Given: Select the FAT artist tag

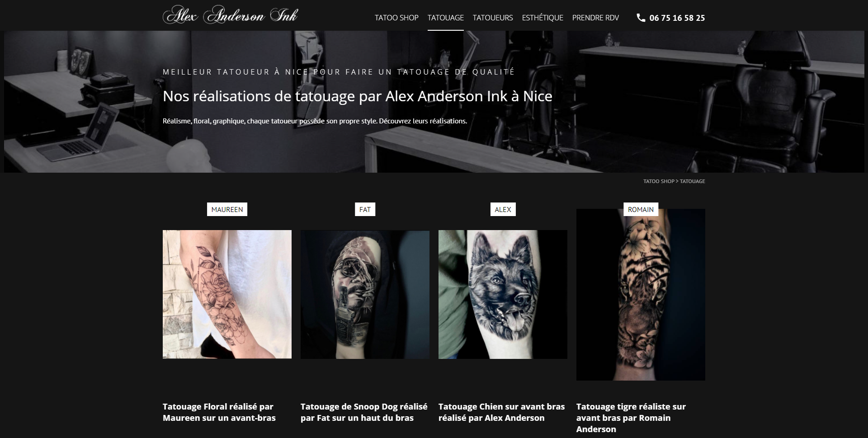Looking at the screenshot, I should click(x=365, y=209).
